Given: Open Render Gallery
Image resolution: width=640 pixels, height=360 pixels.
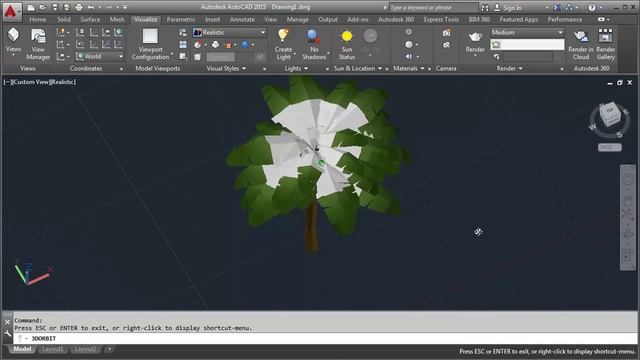Looking at the screenshot, I should pyautogui.click(x=605, y=44).
